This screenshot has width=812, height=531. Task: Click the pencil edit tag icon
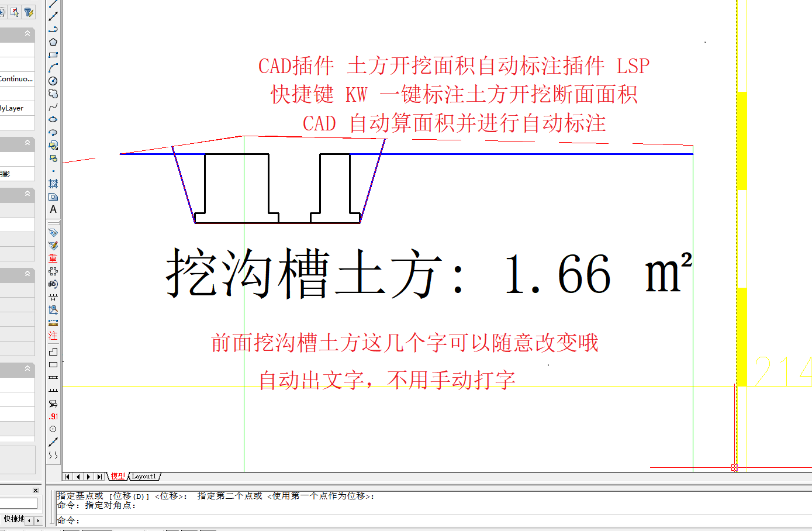(53, 246)
